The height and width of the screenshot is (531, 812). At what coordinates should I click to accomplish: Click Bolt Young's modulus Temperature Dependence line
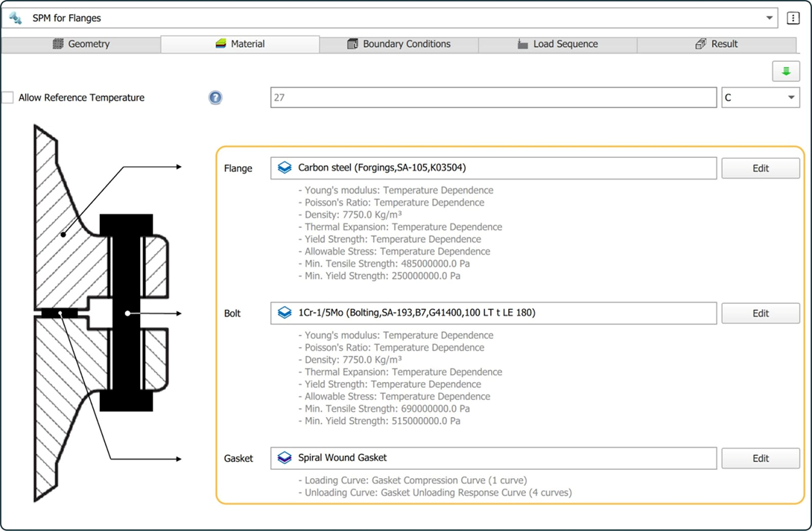(396, 335)
